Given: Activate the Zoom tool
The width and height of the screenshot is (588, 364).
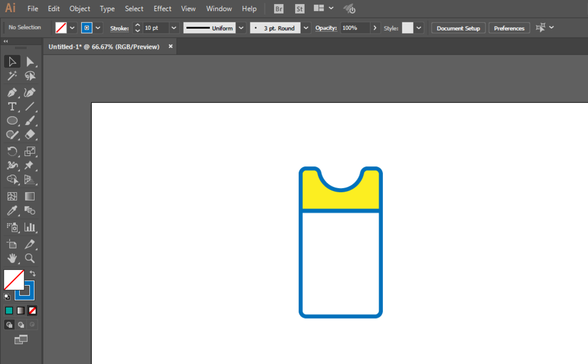Looking at the screenshot, I should (x=30, y=258).
